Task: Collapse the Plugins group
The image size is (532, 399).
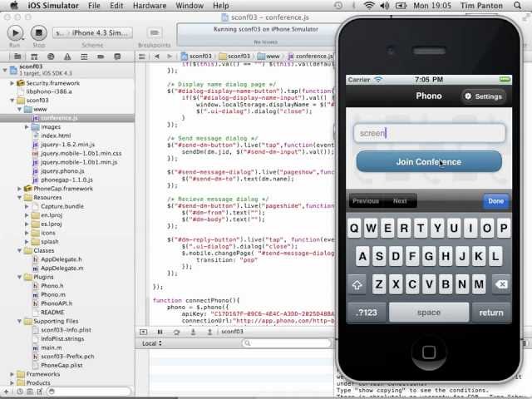Action: pyautogui.click(x=19, y=277)
